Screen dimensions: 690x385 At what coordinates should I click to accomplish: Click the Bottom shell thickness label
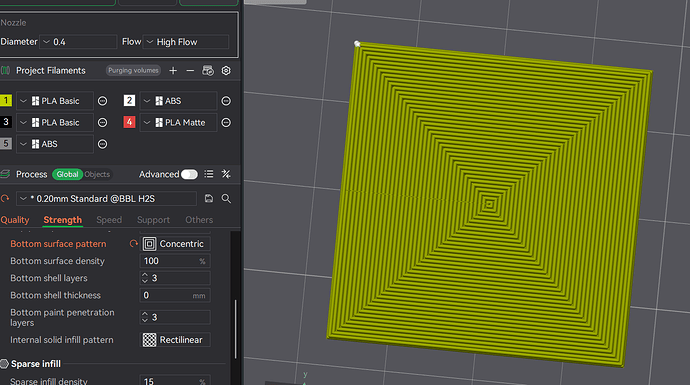click(x=55, y=295)
